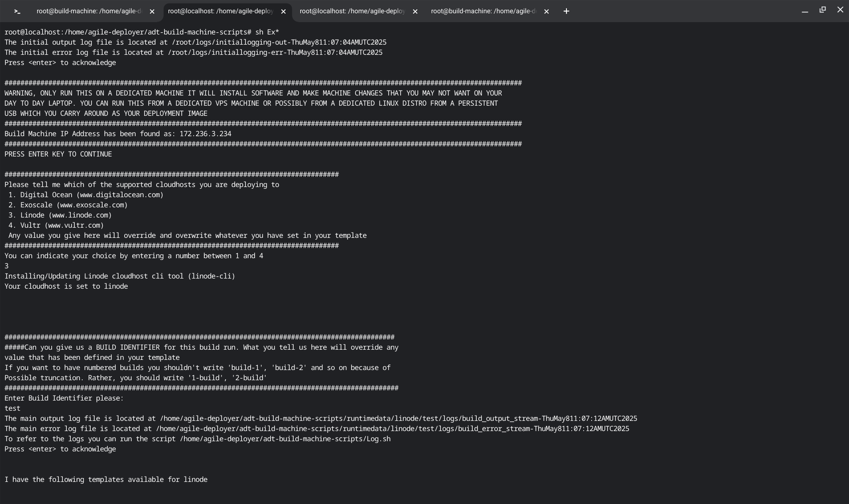849x504 pixels.
Task: Switch to the rightmost build-machine tab
Action: tap(483, 11)
